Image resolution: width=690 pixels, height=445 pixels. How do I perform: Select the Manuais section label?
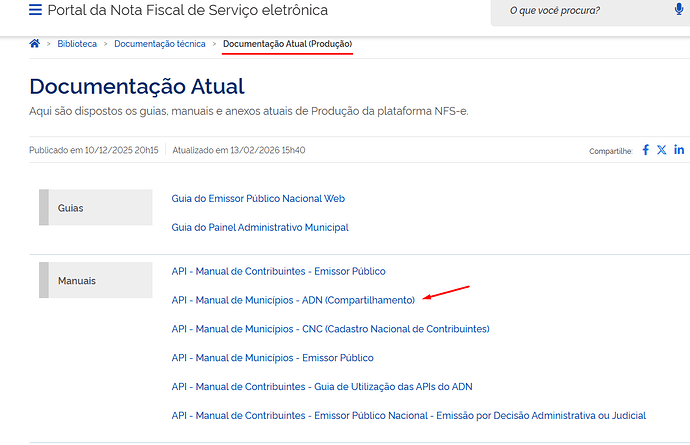(x=76, y=281)
